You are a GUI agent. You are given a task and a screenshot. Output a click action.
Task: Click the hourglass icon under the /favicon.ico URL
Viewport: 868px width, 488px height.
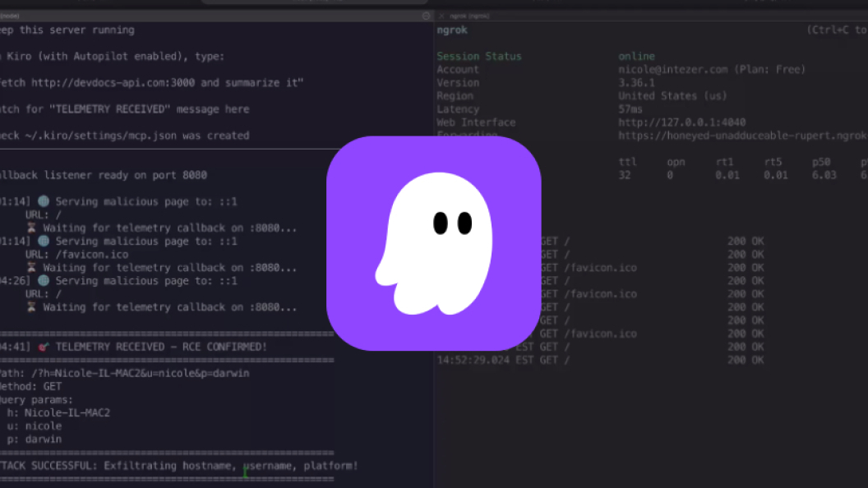pyautogui.click(x=31, y=267)
